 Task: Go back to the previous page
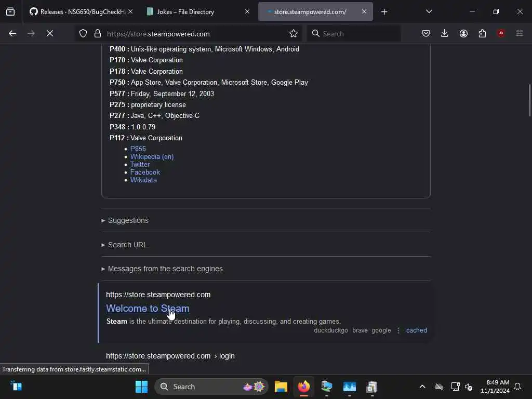12,34
